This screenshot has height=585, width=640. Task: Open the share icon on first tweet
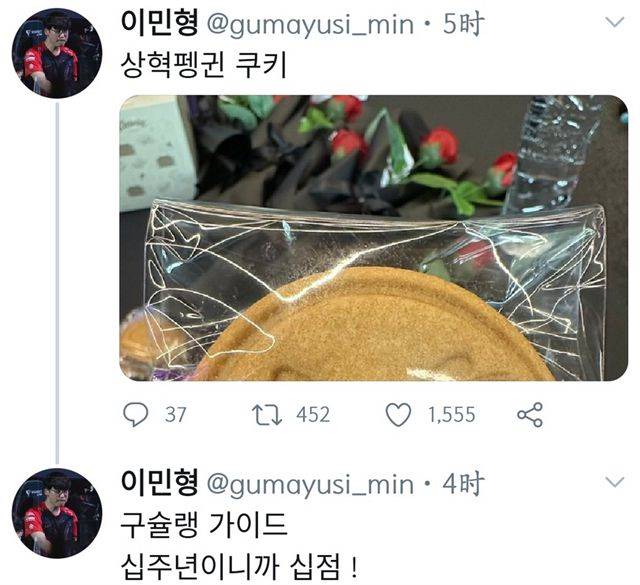point(530,415)
